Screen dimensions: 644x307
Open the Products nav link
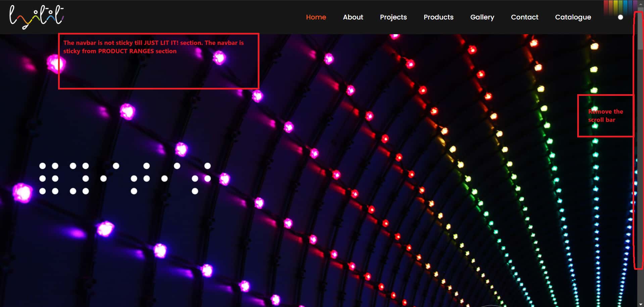[438, 17]
